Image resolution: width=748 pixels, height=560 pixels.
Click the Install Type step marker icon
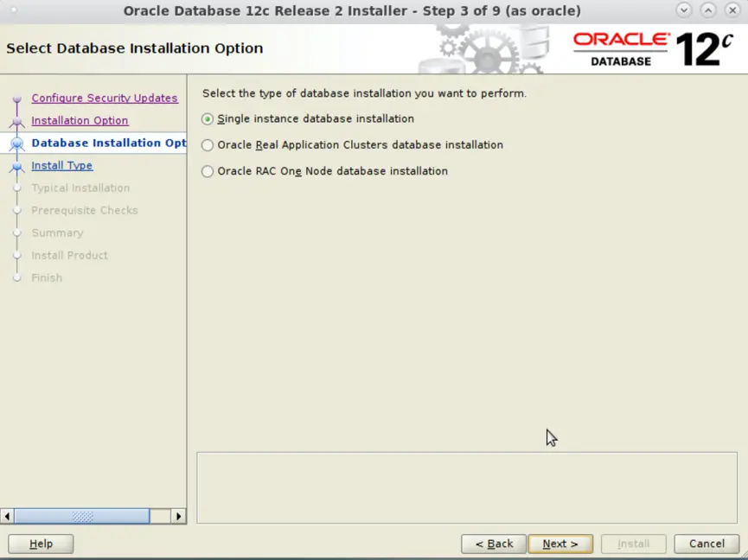[x=16, y=166]
